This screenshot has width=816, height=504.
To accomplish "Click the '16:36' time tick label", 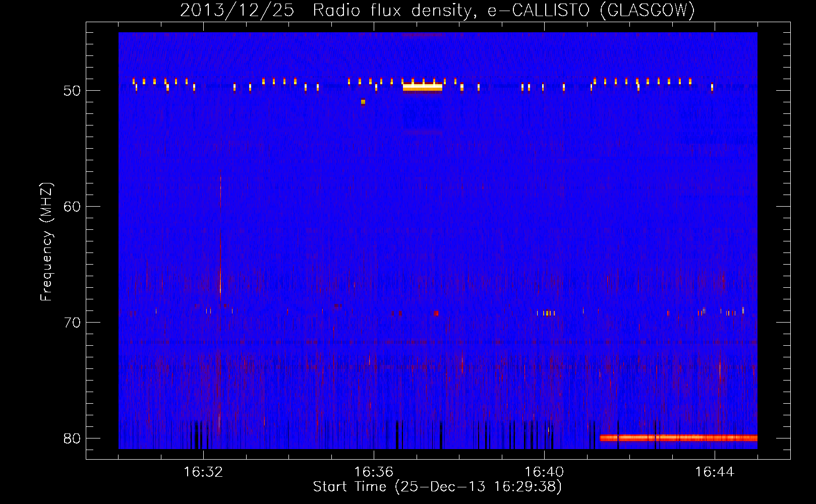I will (x=374, y=472).
